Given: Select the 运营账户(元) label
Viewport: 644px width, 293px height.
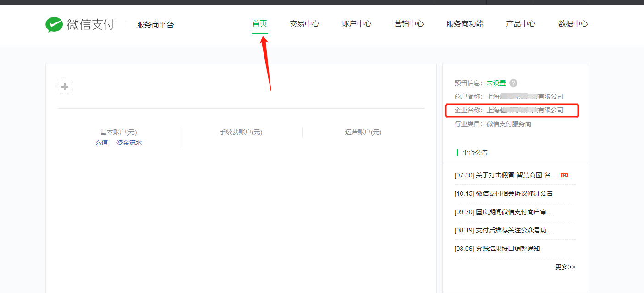Looking at the screenshot, I should point(363,132).
